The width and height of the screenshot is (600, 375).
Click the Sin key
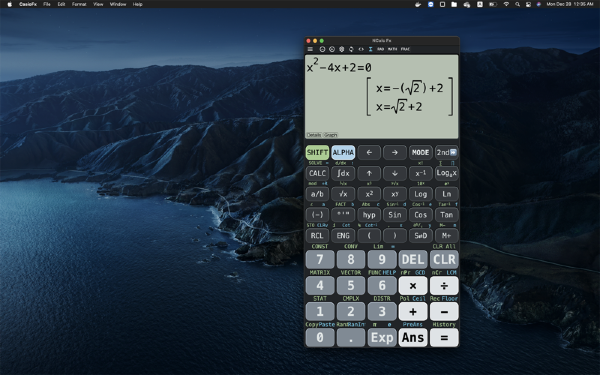pyautogui.click(x=395, y=215)
